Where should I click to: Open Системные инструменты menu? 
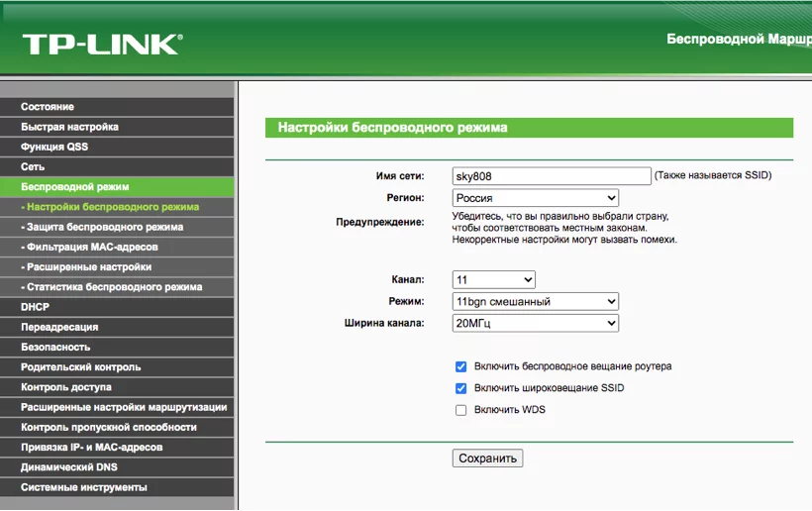(x=117, y=487)
